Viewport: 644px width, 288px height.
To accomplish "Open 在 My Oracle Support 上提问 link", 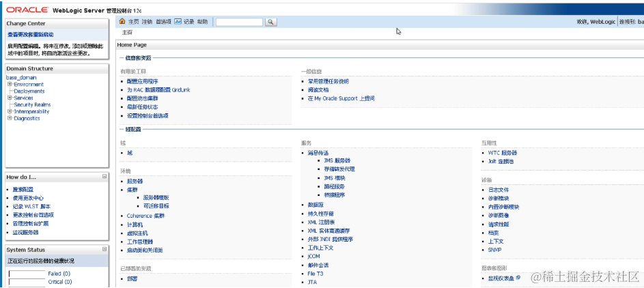I will click(341, 98).
